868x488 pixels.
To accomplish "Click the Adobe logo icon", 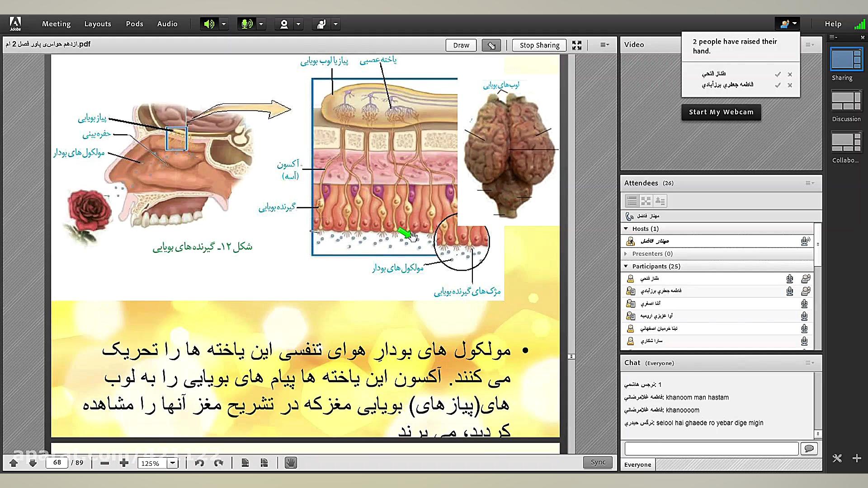I will coord(15,23).
